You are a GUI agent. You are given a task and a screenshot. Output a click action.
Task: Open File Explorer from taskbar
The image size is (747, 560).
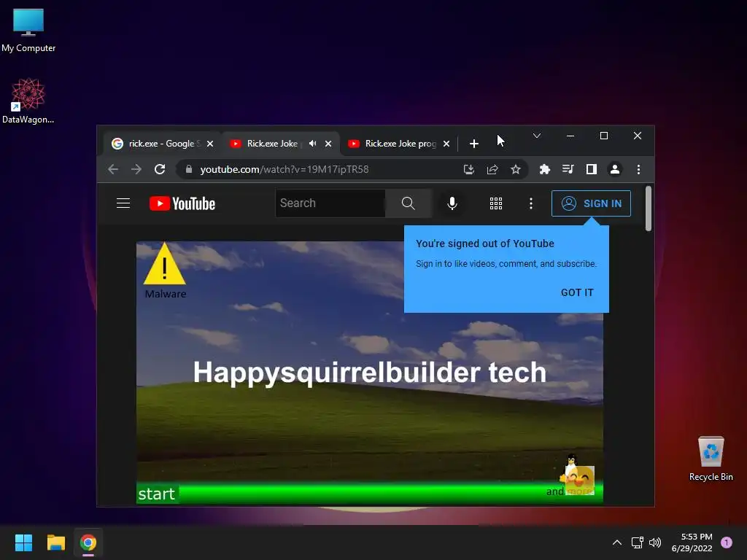pyautogui.click(x=55, y=542)
